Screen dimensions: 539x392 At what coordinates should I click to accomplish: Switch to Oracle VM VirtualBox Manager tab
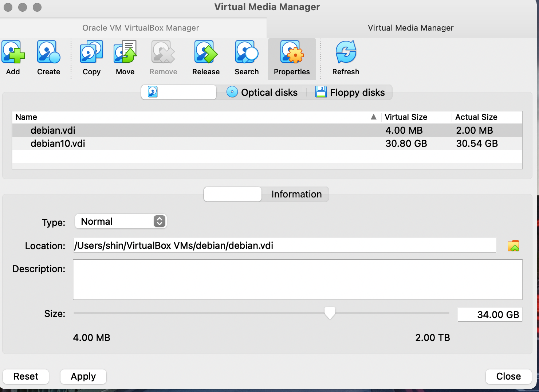click(141, 28)
